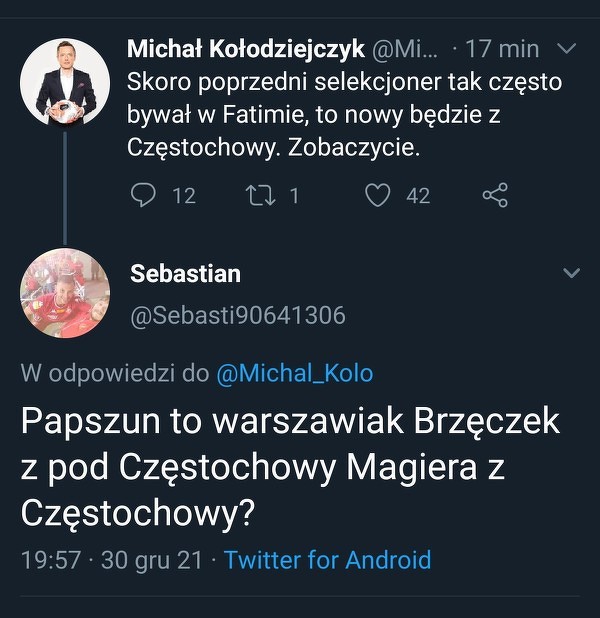Screen dimensions: 600x618
Task: Select Sebastian's reply text about Papszun
Action: [x=290, y=466]
